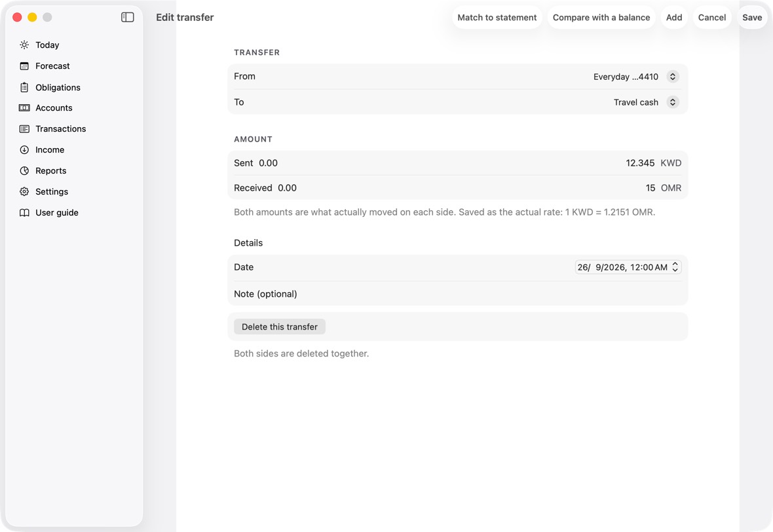773x532 pixels.
Task: Click the red close window button
Action: (x=17, y=17)
